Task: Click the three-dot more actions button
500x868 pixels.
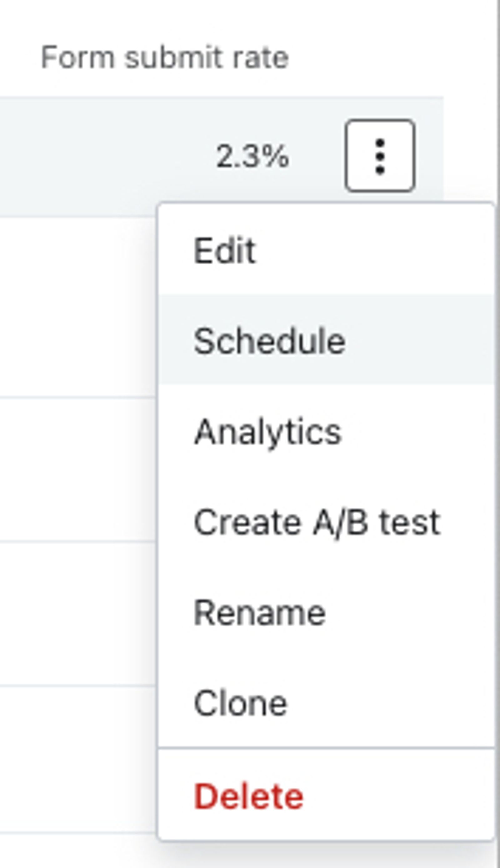Action: (x=380, y=156)
